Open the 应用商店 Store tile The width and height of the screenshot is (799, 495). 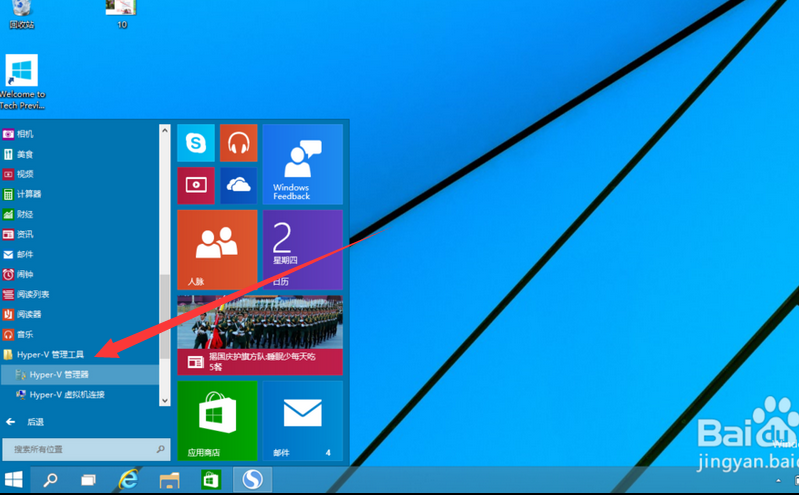(217, 420)
